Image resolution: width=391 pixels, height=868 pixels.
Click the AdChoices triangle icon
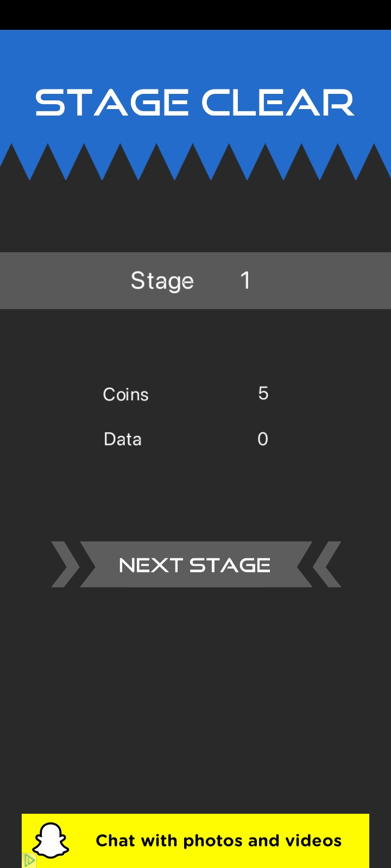(29, 860)
